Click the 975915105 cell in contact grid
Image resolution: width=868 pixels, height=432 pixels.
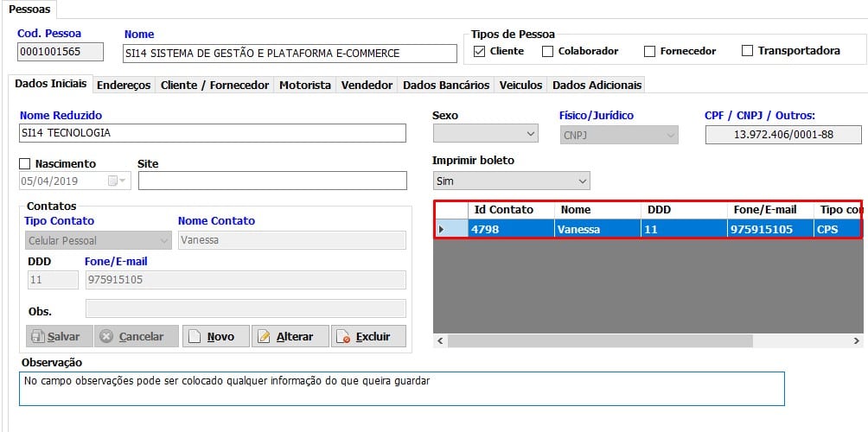(770, 228)
